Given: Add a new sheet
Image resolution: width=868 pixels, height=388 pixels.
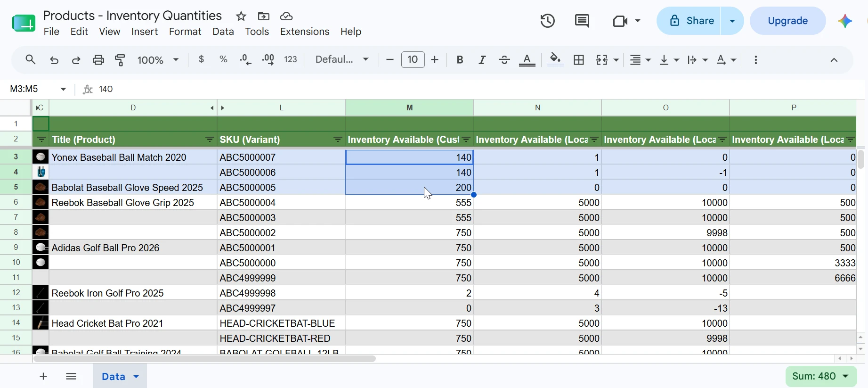Looking at the screenshot, I should [x=43, y=376].
